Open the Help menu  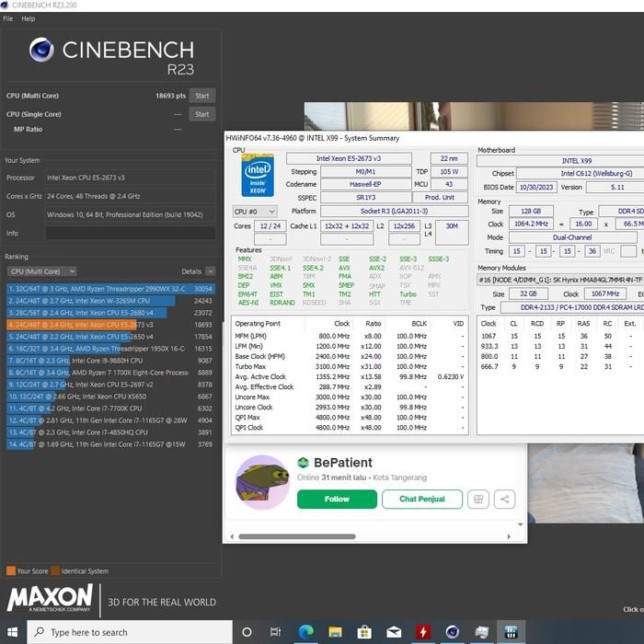[x=29, y=18]
